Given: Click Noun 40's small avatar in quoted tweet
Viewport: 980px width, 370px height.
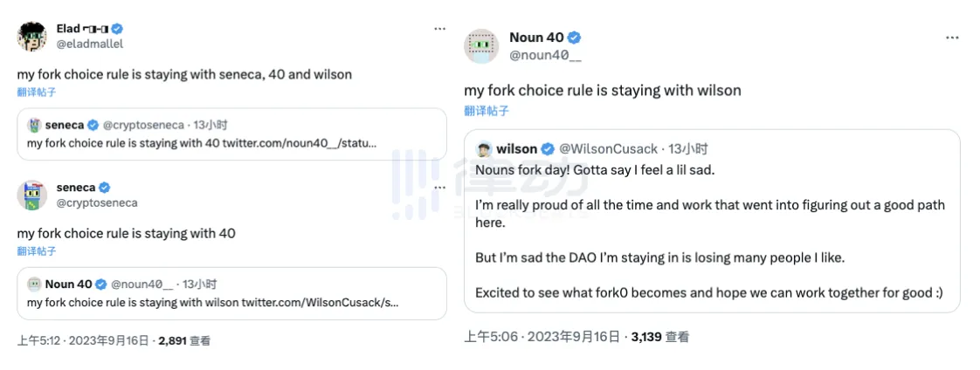Looking at the screenshot, I should point(35,284).
